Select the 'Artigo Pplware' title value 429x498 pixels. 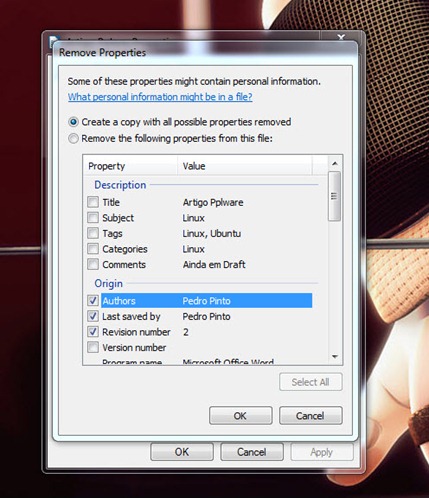[213, 202]
